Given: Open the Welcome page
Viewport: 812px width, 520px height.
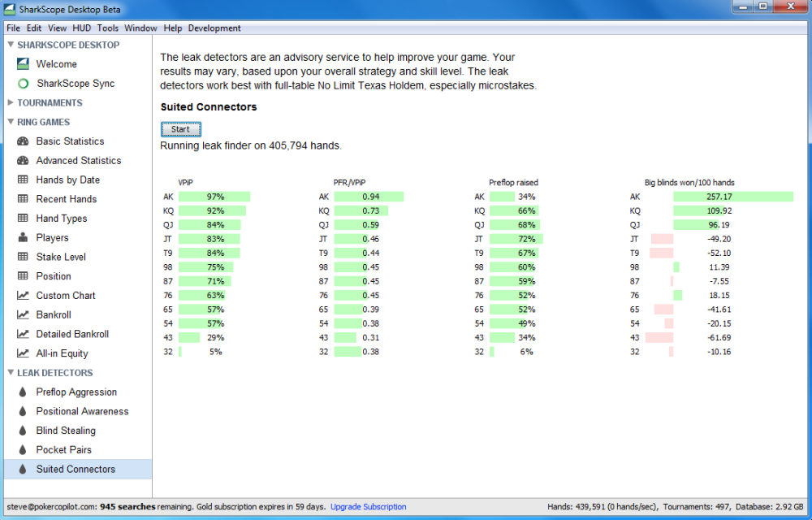Looking at the screenshot, I should click(x=57, y=63).
